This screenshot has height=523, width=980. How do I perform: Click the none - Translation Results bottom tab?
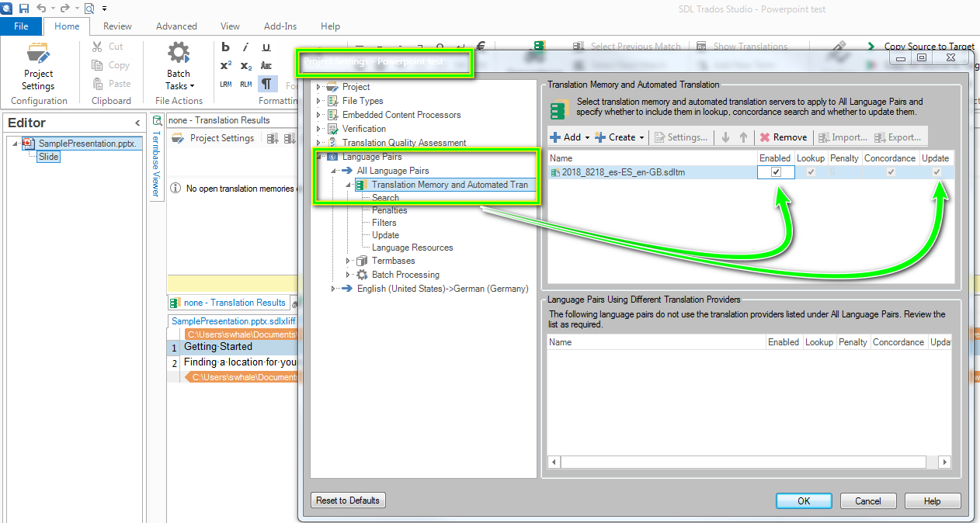pos(228,303)
